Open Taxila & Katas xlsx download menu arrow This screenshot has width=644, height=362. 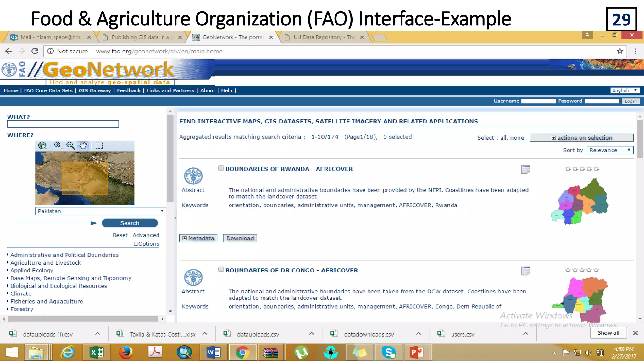point(205,334)
